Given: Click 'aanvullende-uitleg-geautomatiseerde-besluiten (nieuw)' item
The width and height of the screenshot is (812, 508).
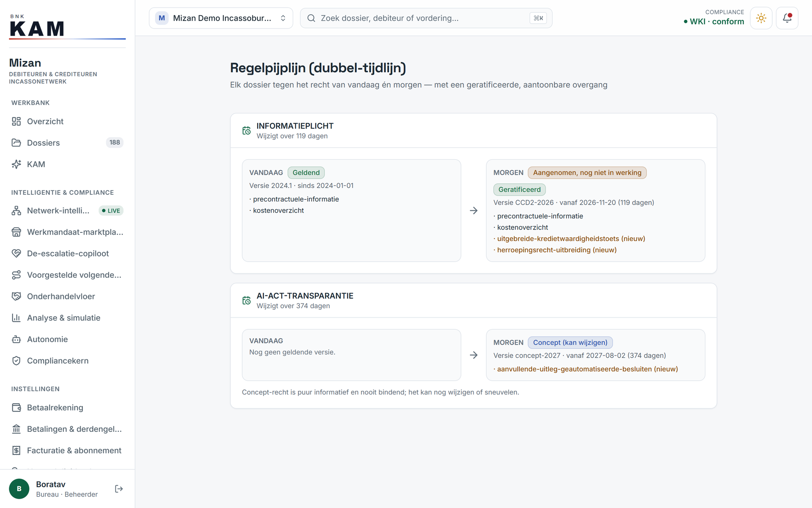Looking at the screenshot, I should (x=586, y=369).
